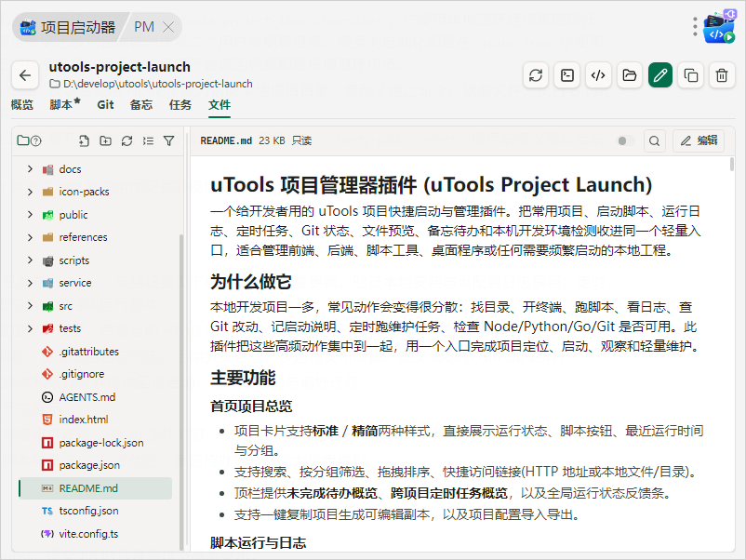746x560 pixels.
Task: Click the 主要功能 heading in README
Action: (x=243, y=378)
